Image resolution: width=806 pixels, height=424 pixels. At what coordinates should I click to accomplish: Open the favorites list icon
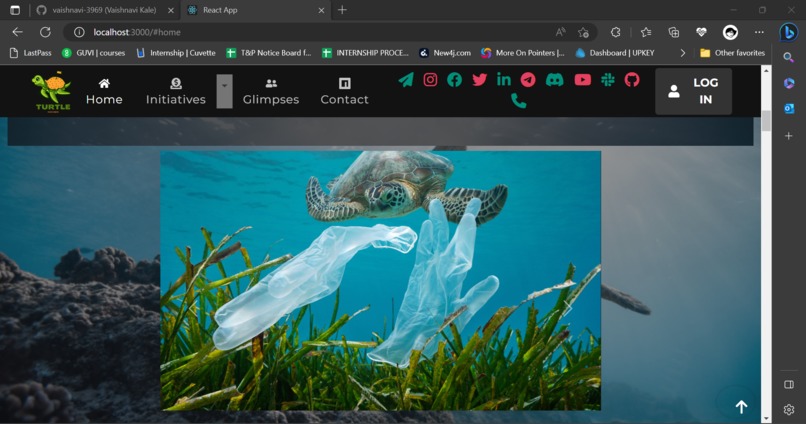646,32
